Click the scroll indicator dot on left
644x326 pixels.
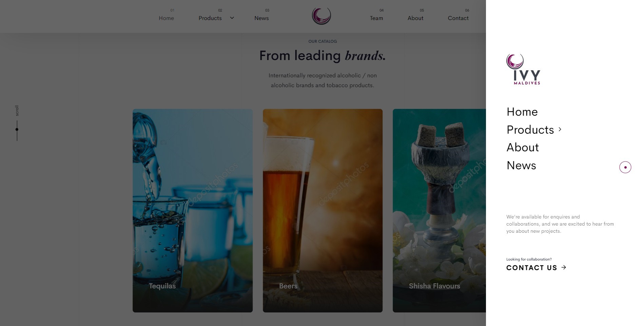[x=17, y=129]
